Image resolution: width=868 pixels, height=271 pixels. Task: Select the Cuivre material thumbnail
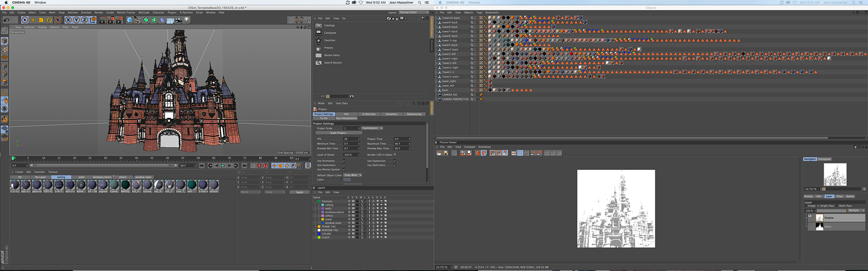(x=114, y=186)
